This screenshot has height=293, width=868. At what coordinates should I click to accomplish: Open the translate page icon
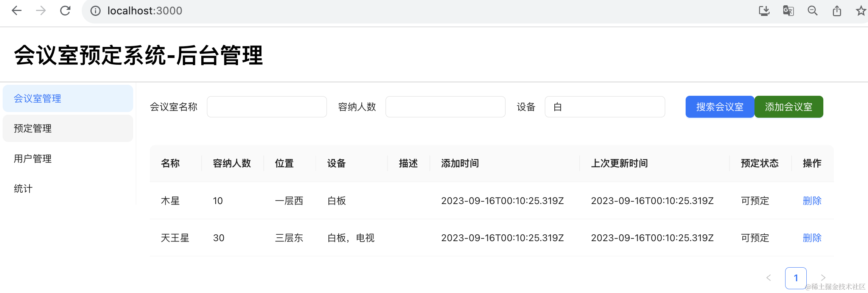(x=788, y=11)
